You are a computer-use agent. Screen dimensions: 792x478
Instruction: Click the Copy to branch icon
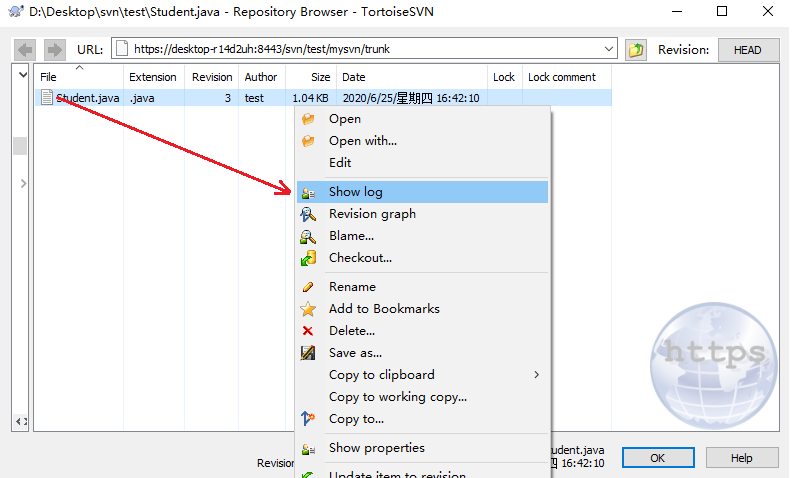pos(308,418)
